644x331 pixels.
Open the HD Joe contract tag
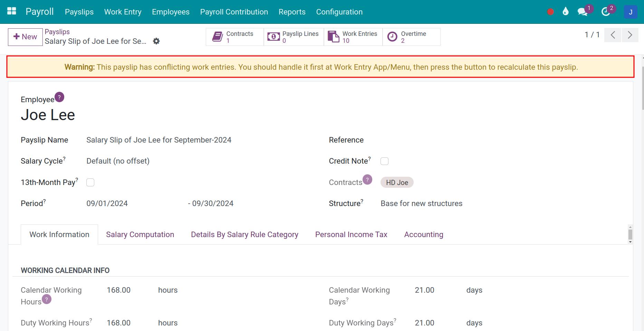[397, 183]
